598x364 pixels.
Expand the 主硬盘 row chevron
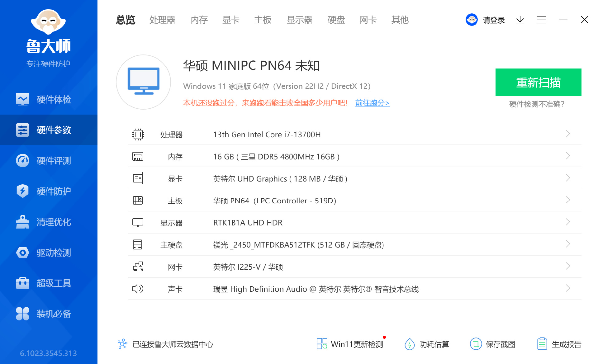pos(568,244)
